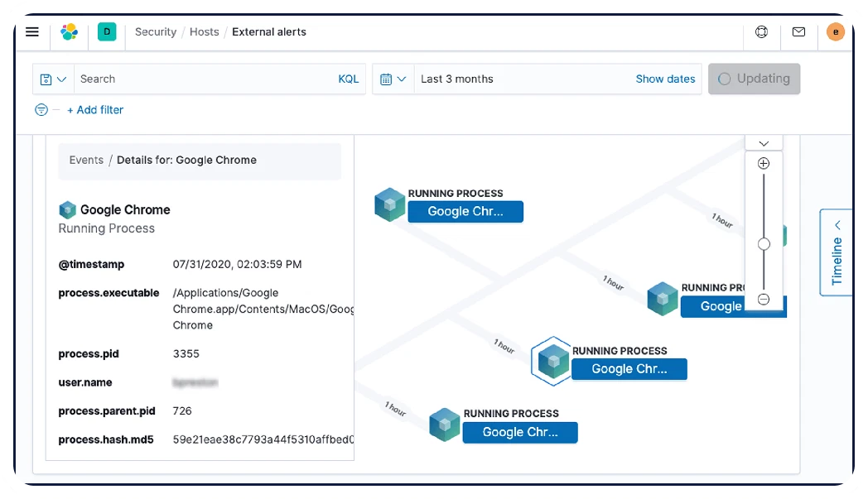Click the selected hexagon-outlined process cube
The image size is (868, 499).
[552, 362]
